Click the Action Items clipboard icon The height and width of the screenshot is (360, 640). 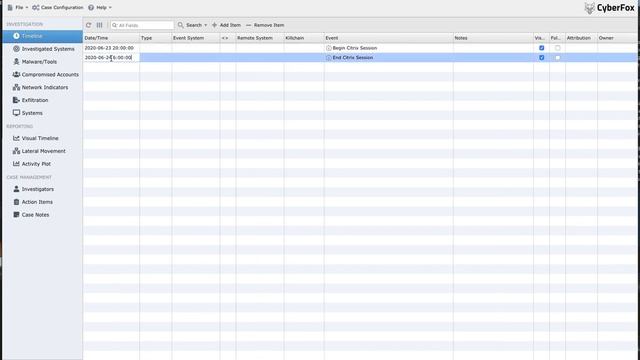(x=16, y=202)
